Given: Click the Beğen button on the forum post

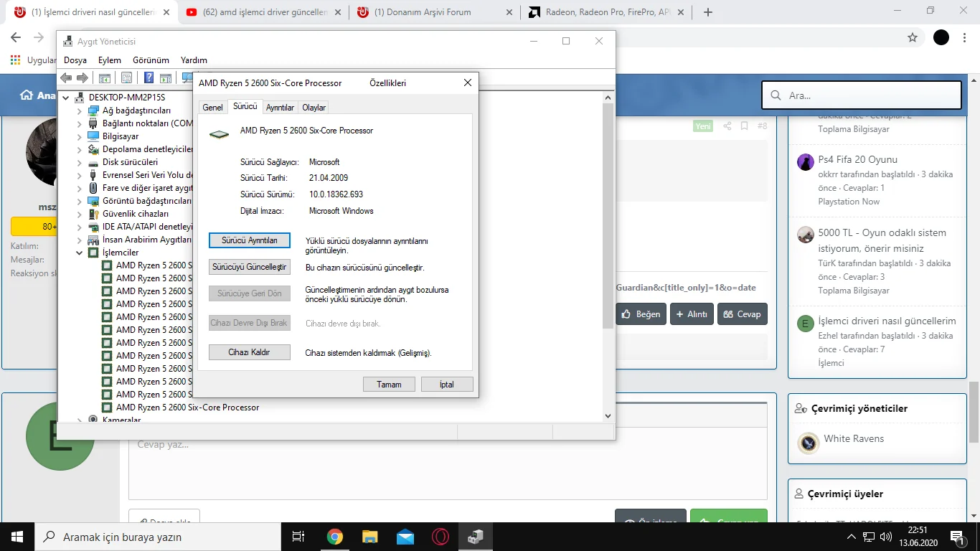Looking at the screenshot, I should tap(641, 314).
